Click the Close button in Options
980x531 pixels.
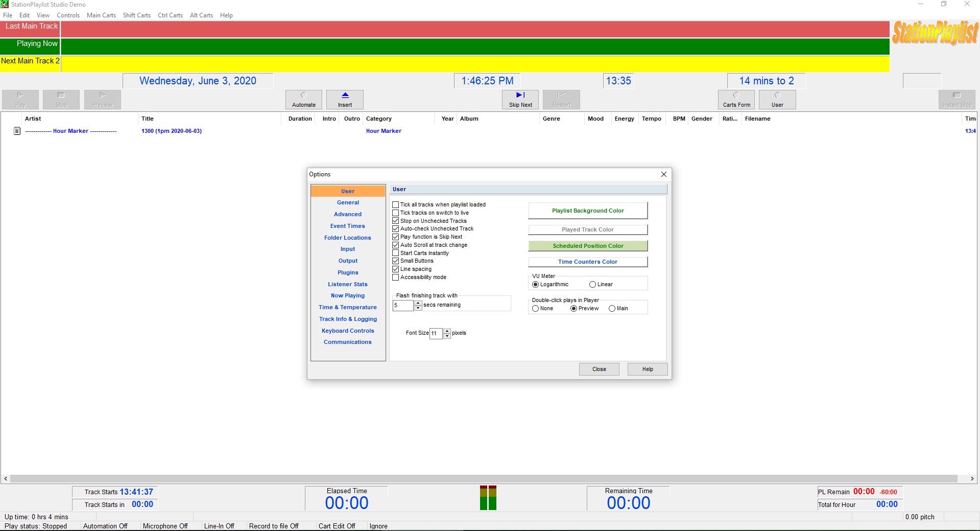599,369
